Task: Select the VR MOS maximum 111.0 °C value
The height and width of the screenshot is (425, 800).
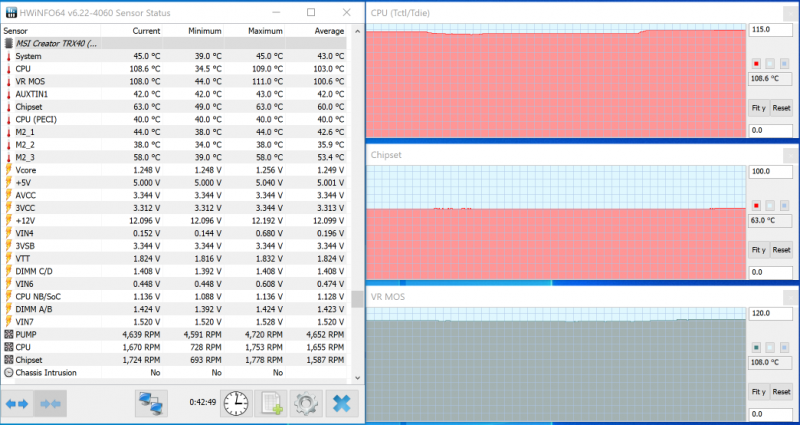Action: point(266,82)
